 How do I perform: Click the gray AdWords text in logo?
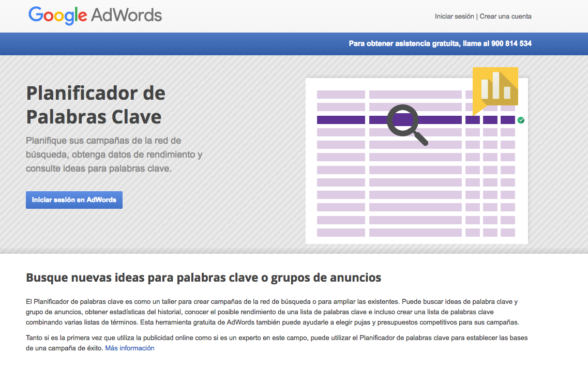point(126,16)
